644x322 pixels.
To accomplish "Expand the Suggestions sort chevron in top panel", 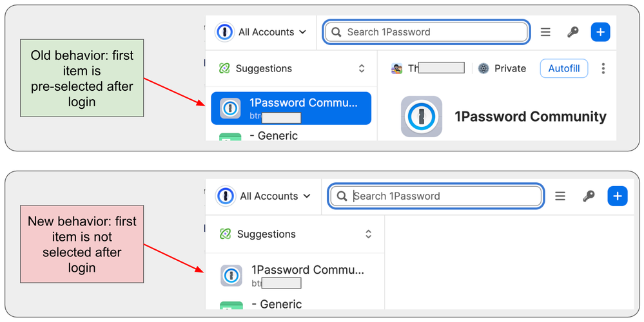I will coord(362,68).
